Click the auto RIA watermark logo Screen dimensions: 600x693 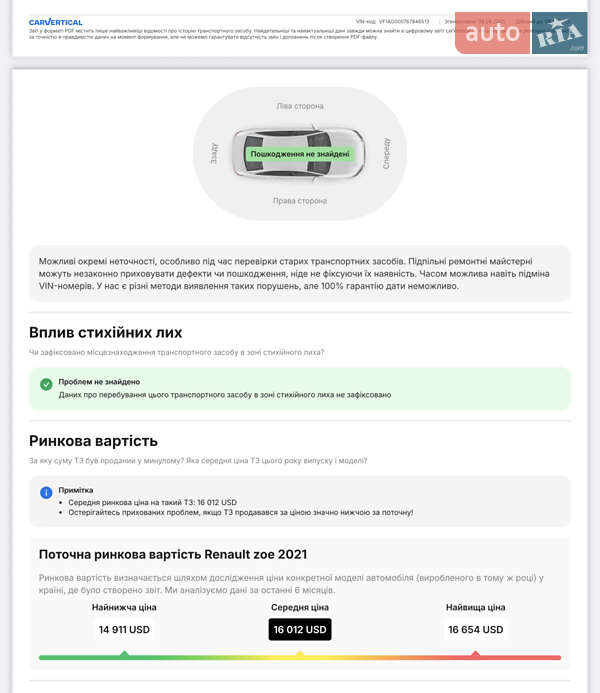522,33
